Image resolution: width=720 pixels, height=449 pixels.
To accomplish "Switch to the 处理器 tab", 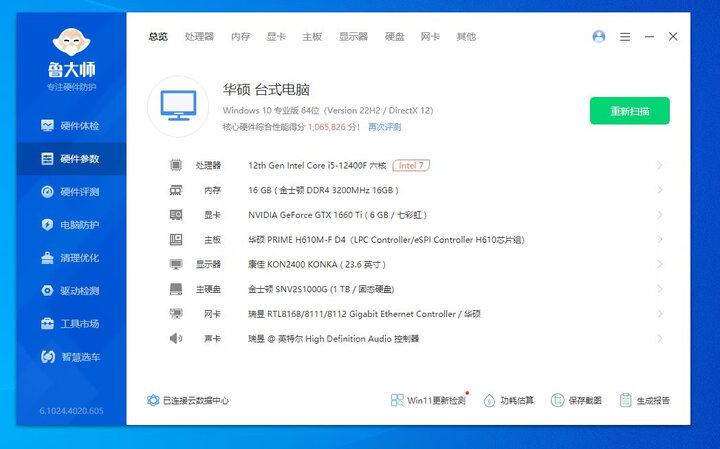I will coord(199,37).
